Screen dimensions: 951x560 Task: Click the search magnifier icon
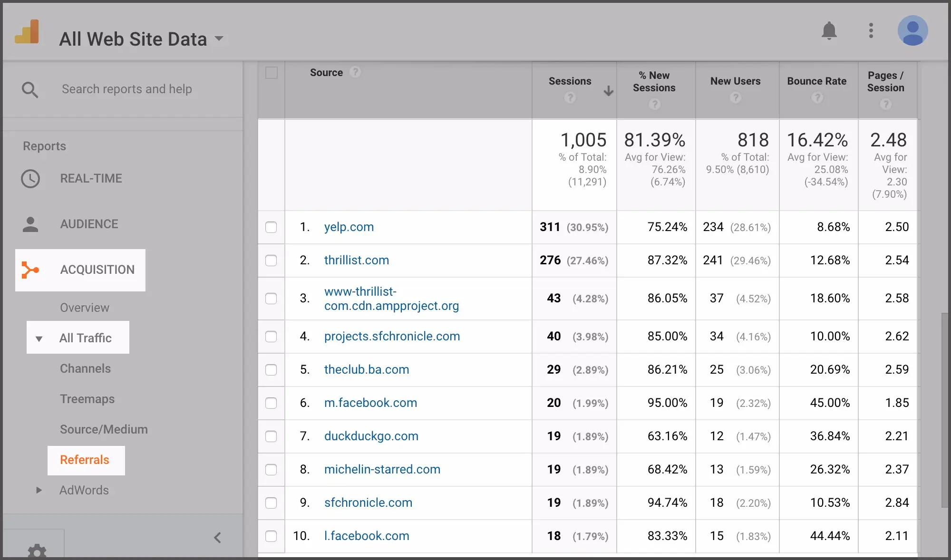pyautogui.click(x=30, y=89)
